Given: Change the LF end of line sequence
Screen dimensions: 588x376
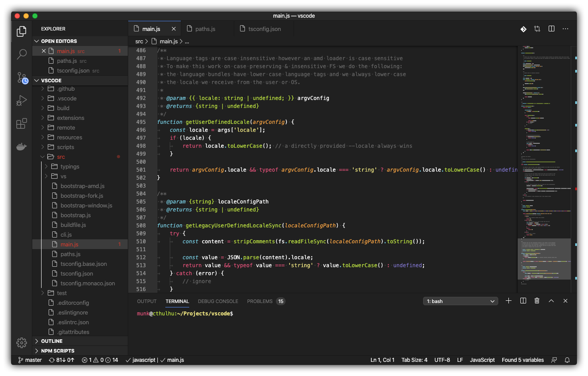Looking at the screenshot, I should 460,360.
